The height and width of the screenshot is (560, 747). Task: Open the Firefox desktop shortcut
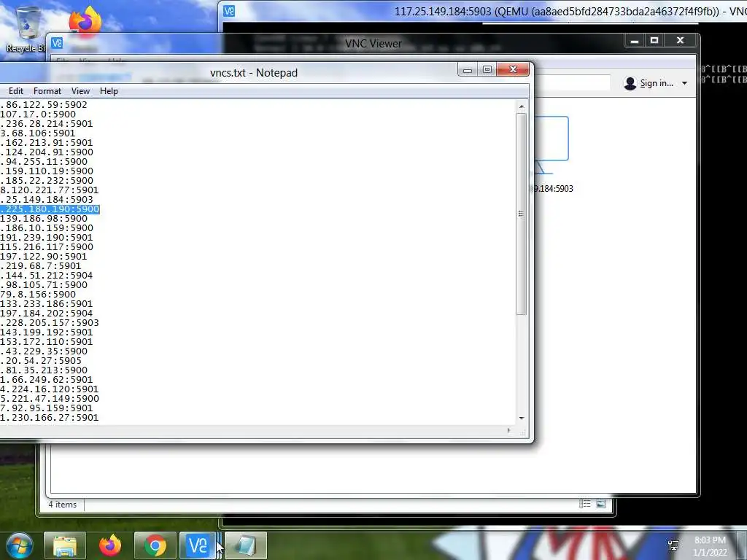point(86,21)
